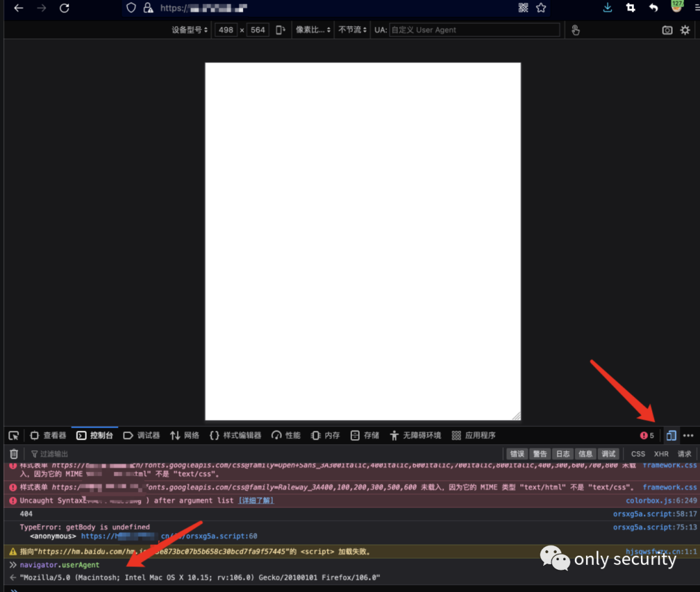The height and width of the screenshot is (592, 700).
Task: Switch to the Debugger tab
Action: (141, 435)
